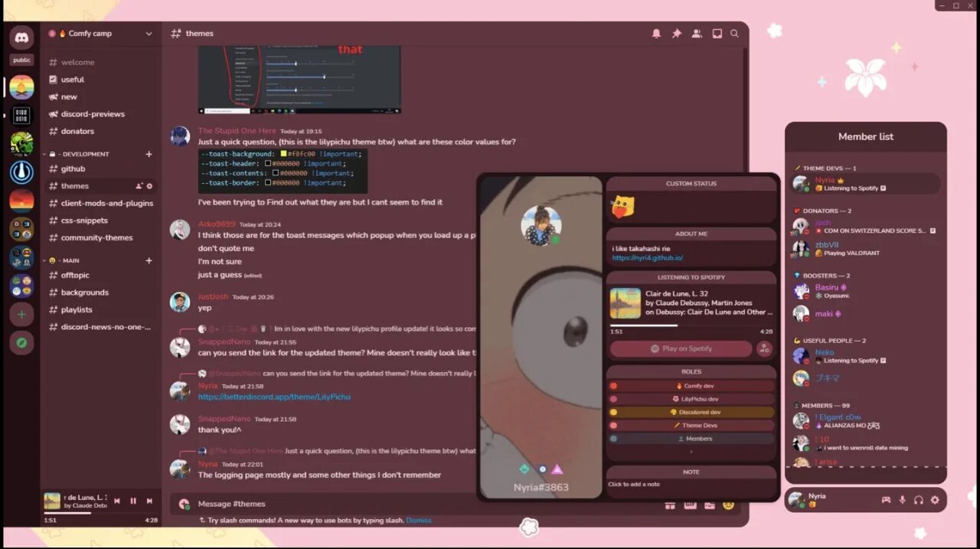The width and height of the screenshot is (980, 549).
Task: Open Neko's profile in member list
Action: point(866,356)
